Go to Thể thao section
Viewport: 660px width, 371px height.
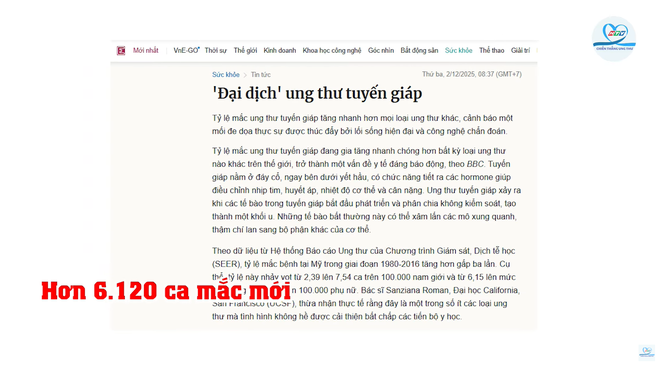click(491, 51)
